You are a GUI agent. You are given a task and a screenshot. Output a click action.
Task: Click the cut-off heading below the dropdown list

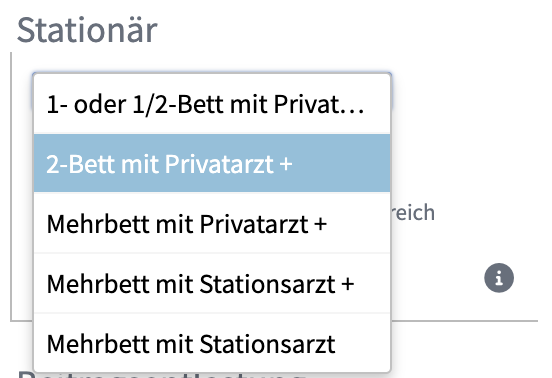tap(162, 374)
